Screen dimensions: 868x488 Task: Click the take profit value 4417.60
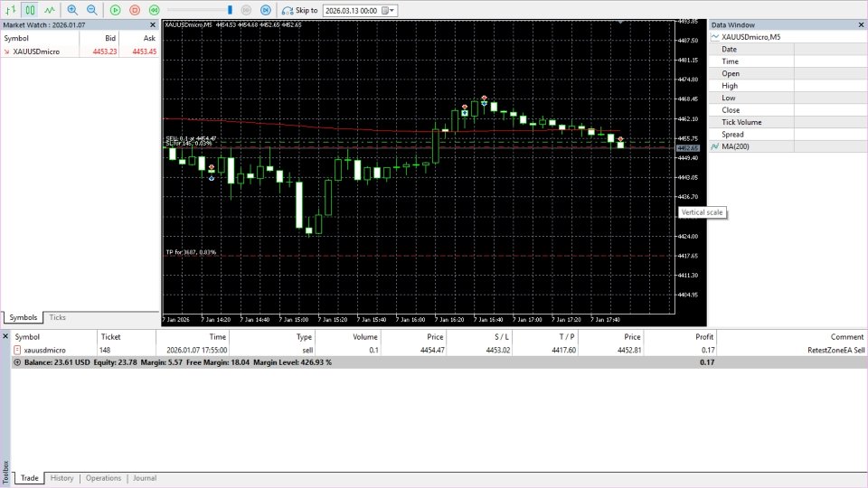tap(563, 351)
